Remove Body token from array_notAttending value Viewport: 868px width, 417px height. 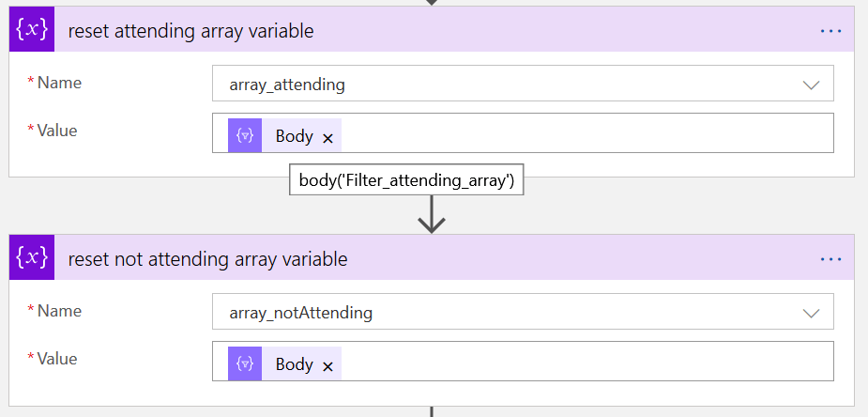327,365
